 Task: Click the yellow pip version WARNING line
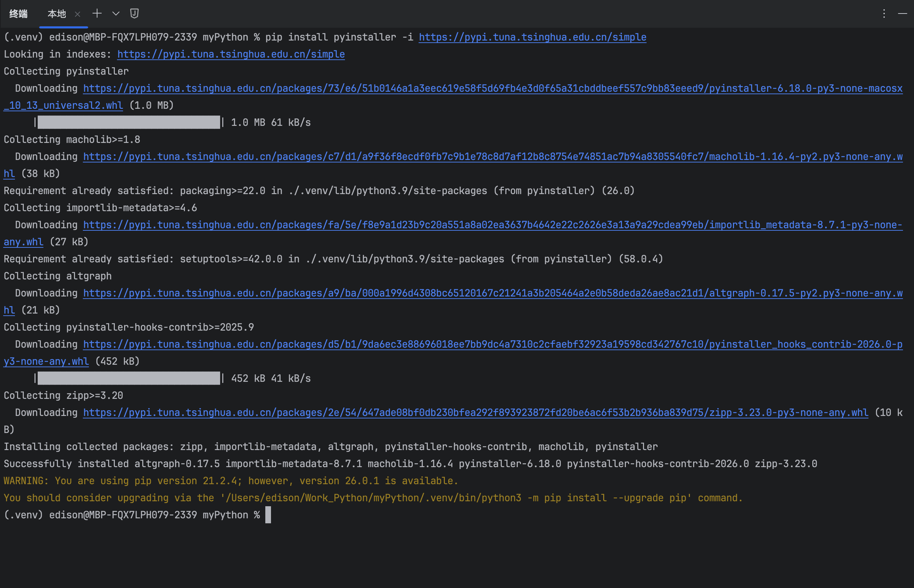231,481
